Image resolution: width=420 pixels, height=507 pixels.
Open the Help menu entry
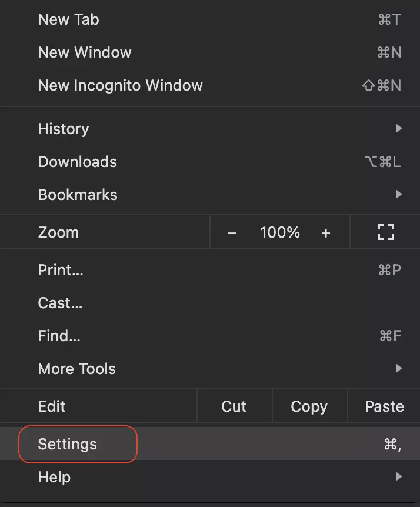tap(54, 477)
